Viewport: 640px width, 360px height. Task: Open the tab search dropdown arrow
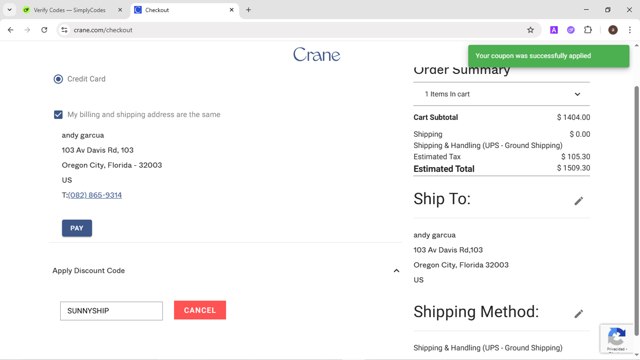[x=9, y=10]
